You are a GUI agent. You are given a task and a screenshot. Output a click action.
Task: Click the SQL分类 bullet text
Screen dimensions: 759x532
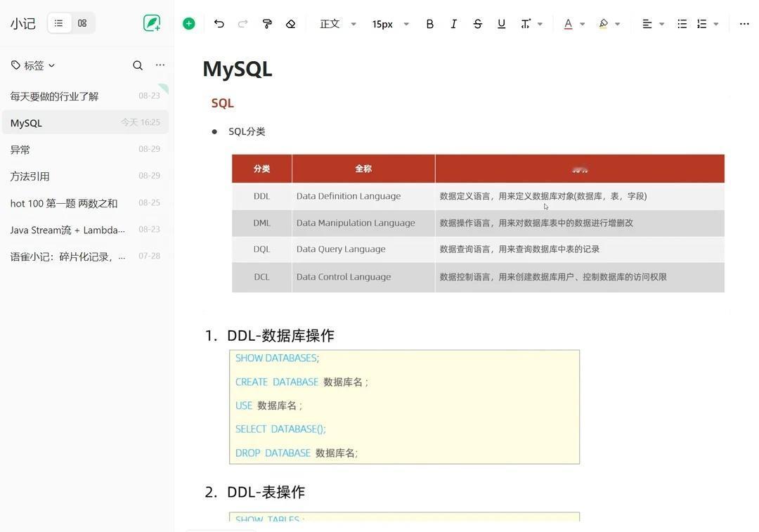[x=247, y=131]
